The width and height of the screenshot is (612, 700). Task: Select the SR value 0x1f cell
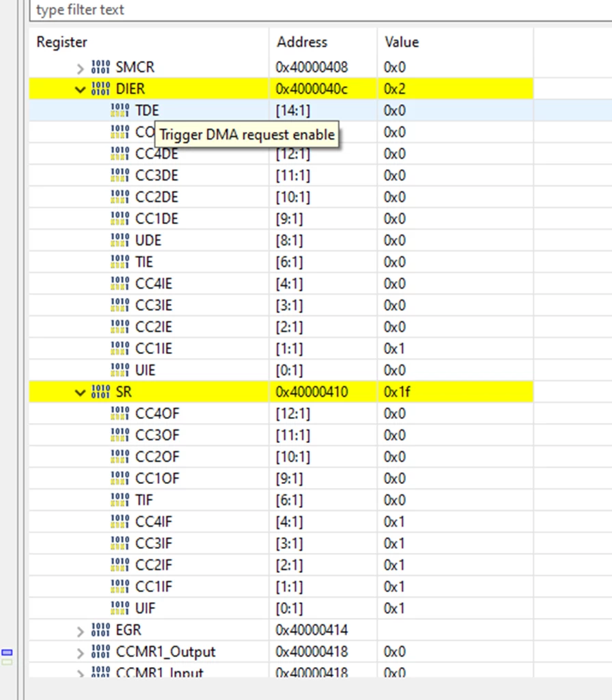(x=455, y=392)
